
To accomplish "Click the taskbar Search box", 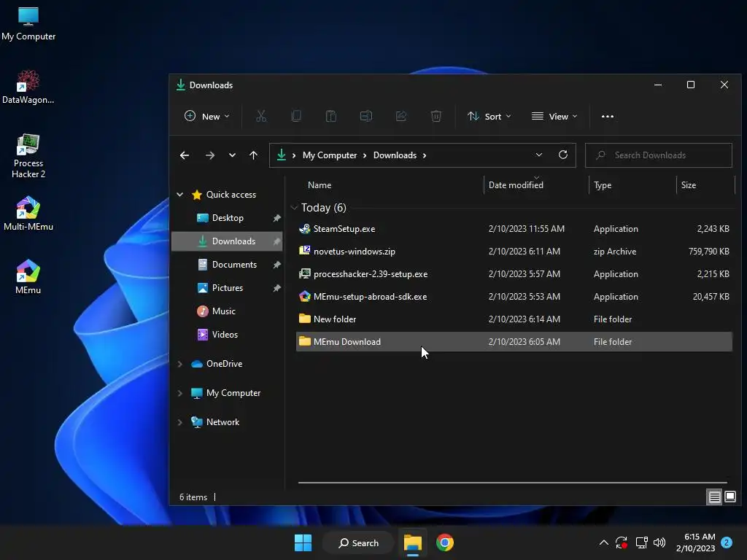I will (x=359, y=542).
